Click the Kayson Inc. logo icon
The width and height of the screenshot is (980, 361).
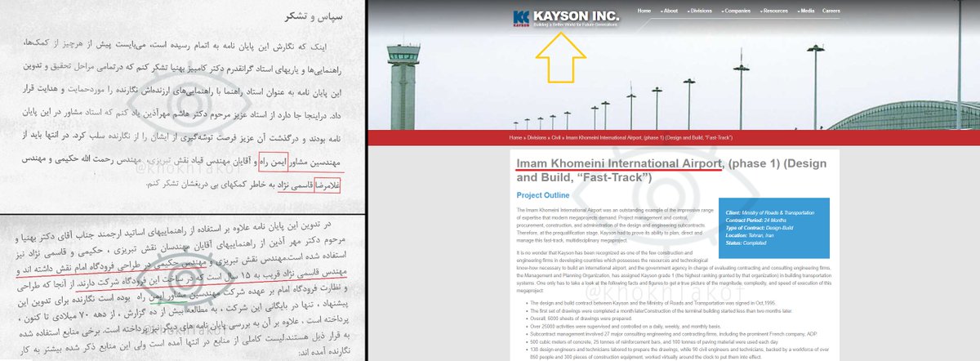(521, 17)
